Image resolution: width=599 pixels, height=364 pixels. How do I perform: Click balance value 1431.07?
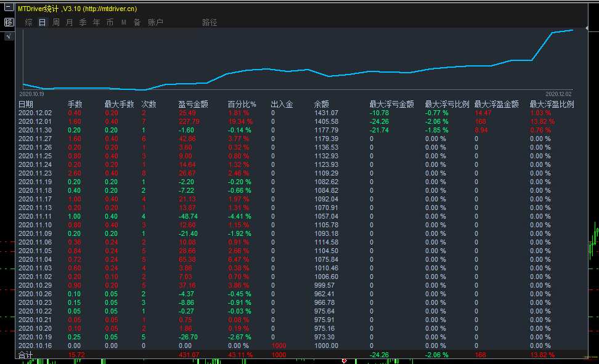(x=326, y=113)
